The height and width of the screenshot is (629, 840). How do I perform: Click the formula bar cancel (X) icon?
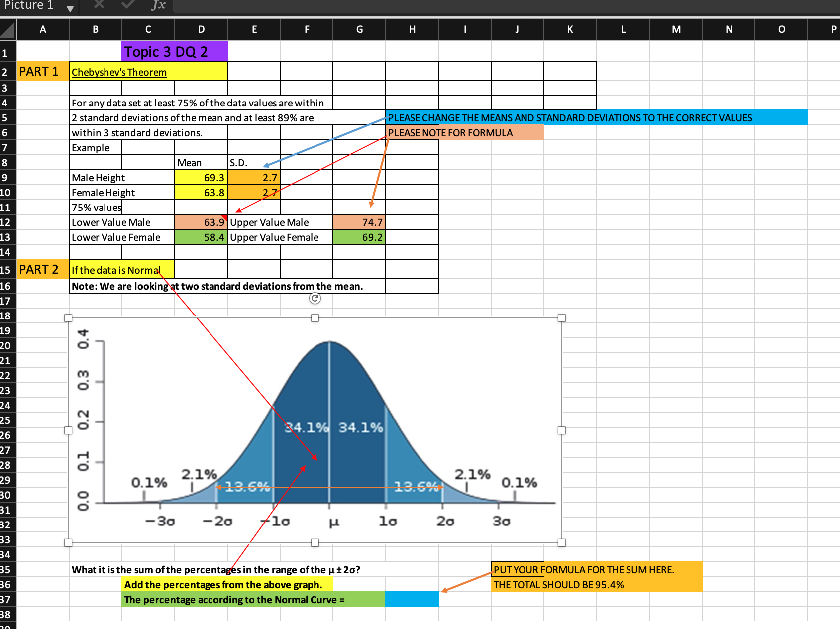point(99,4)
